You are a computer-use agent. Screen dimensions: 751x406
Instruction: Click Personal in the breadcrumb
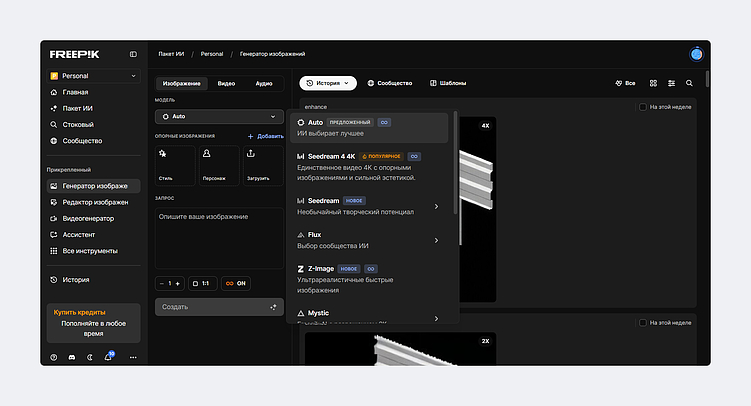[212, 54]
